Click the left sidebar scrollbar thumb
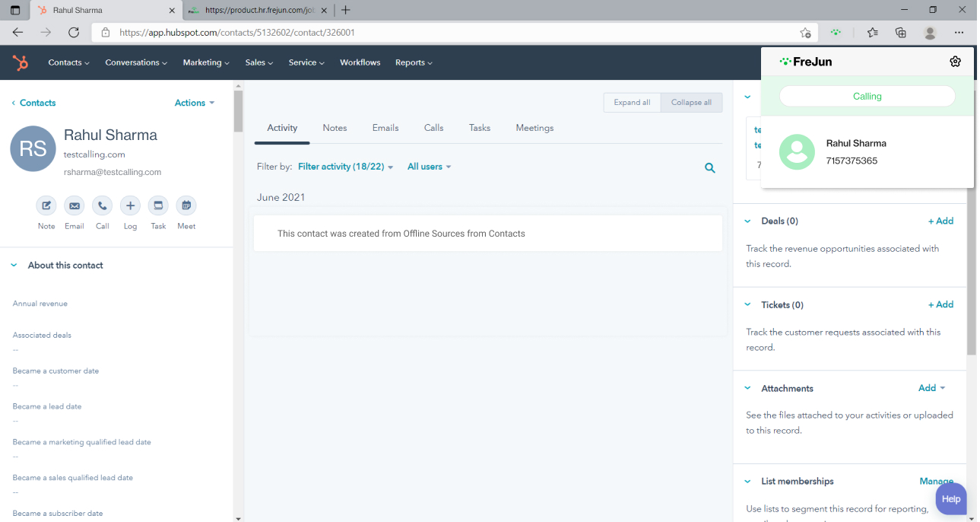The image size is (980, 522). 238,112
